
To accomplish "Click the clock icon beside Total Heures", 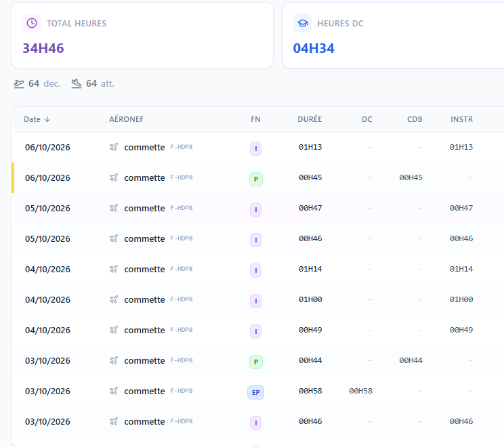I will pos(32,23).
